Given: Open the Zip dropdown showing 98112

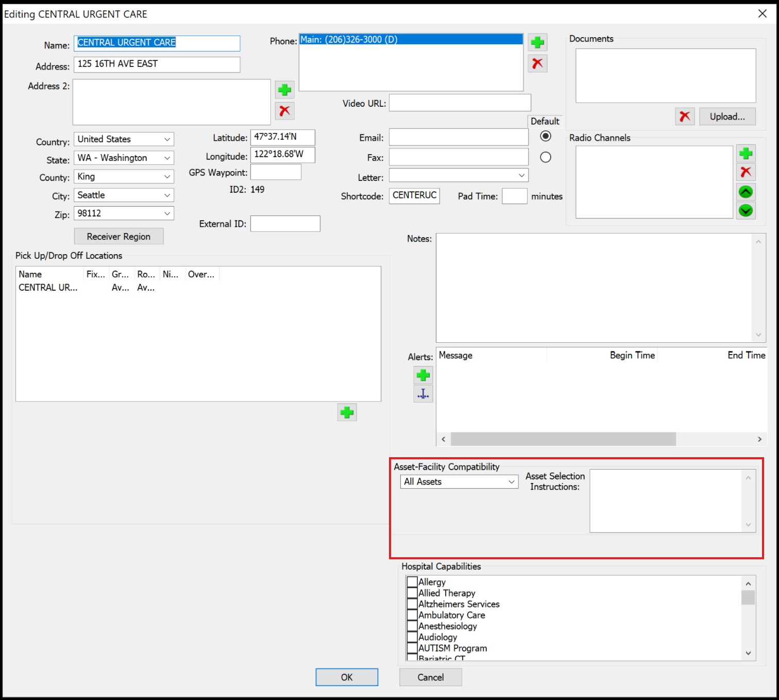Looking at the screenshot, I should (124, 213).
